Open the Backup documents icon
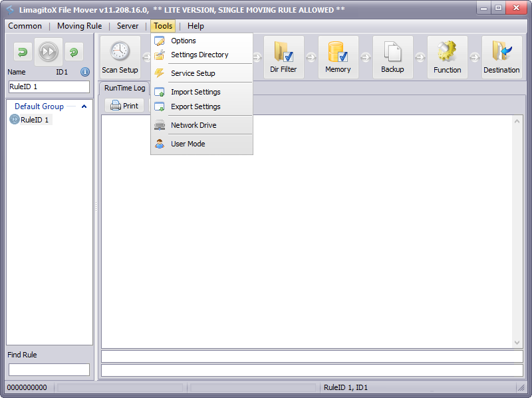Image resolution: width=532 pixels, height=398 pixels. pos(392,52)
